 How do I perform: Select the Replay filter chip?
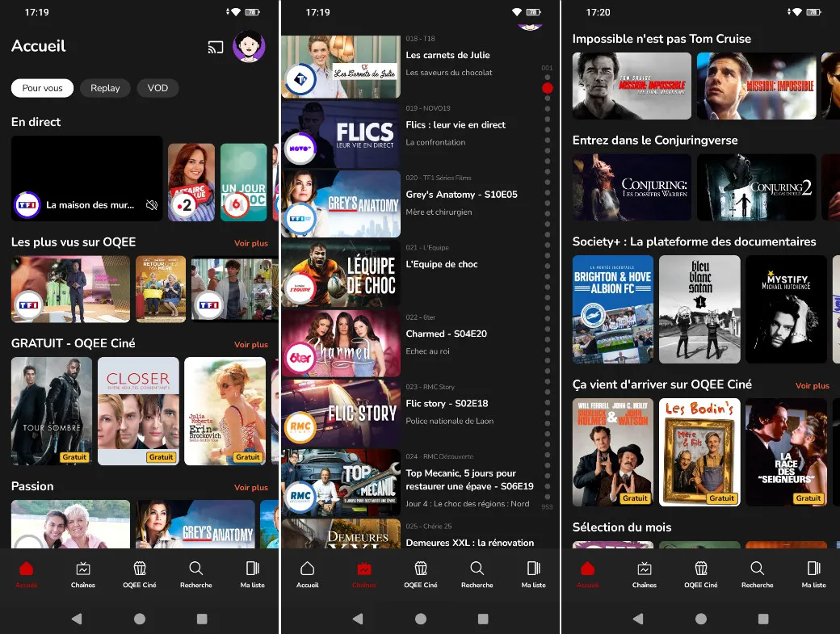point(105,88)
